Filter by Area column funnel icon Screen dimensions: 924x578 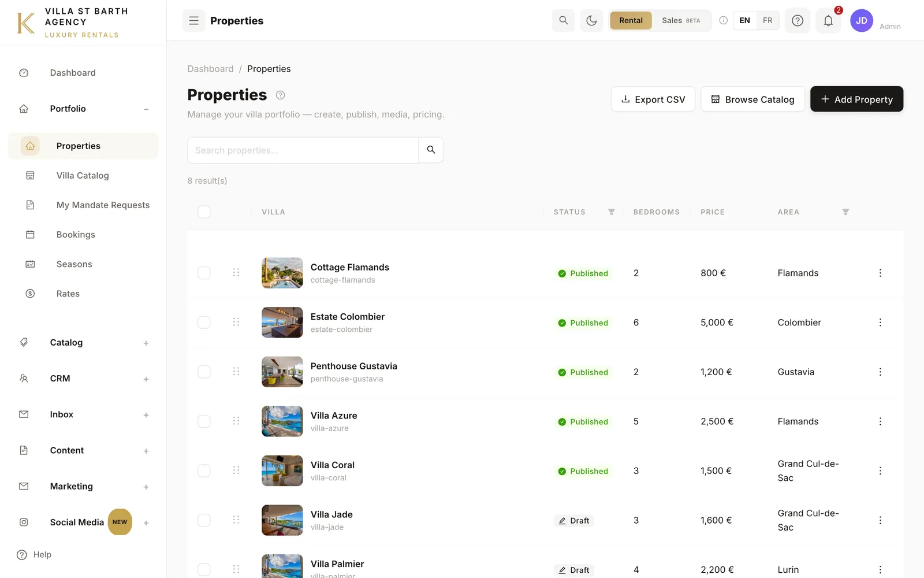click(x=845, y=212)
